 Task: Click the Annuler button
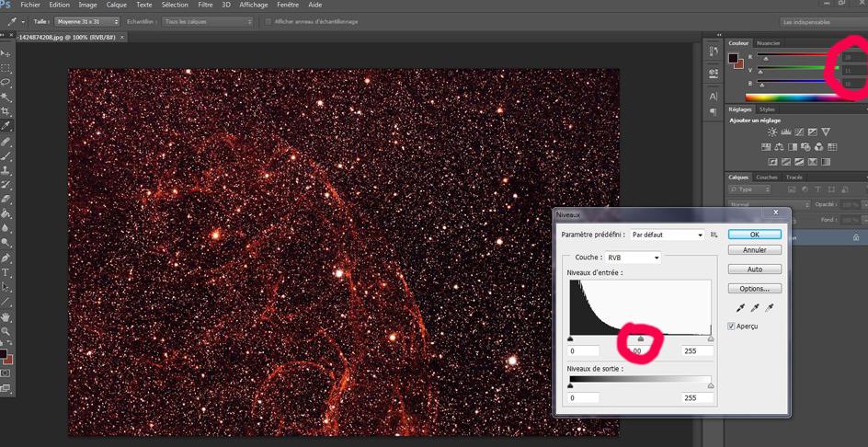(x=755, y=250)
